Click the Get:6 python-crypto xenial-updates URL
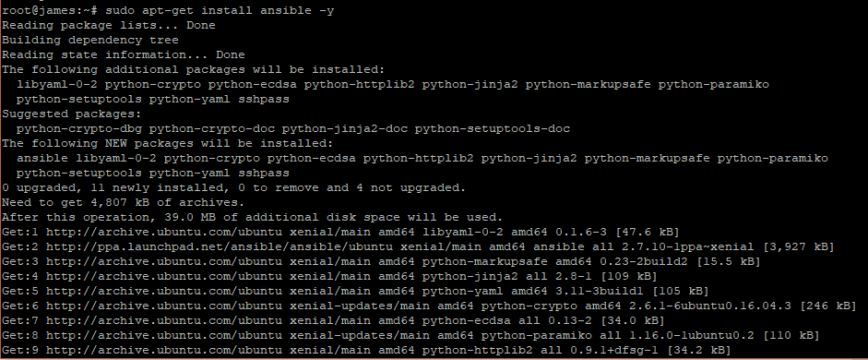 pos(164,306)
